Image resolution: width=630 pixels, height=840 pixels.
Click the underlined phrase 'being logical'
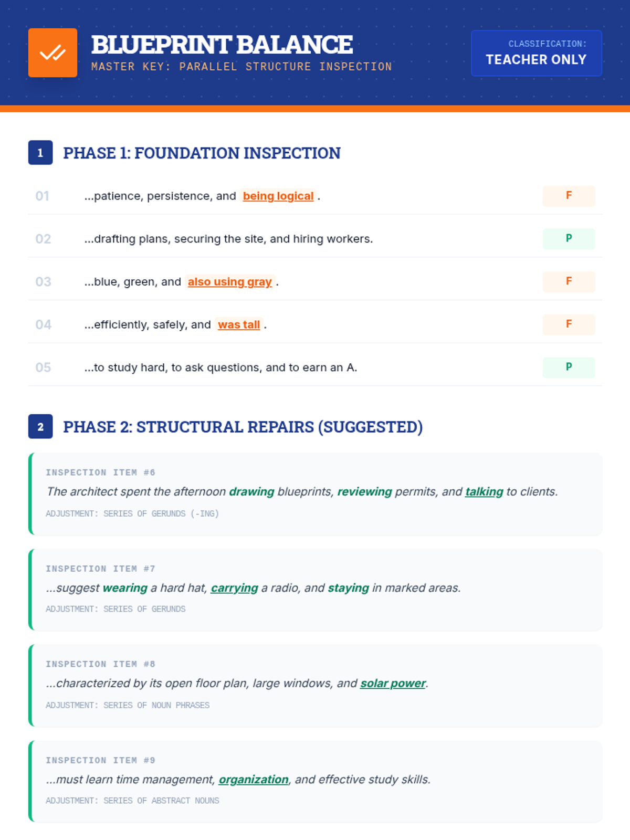[278, 196]
